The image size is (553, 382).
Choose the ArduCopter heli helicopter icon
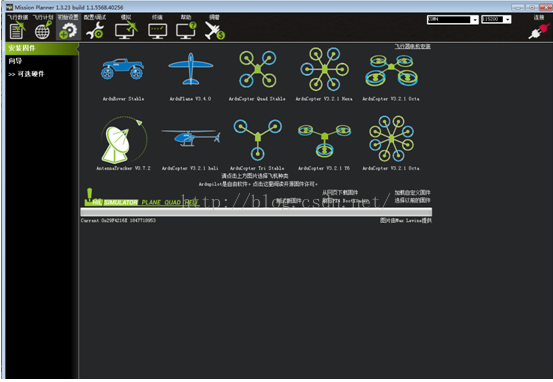[x=190, y=137]
